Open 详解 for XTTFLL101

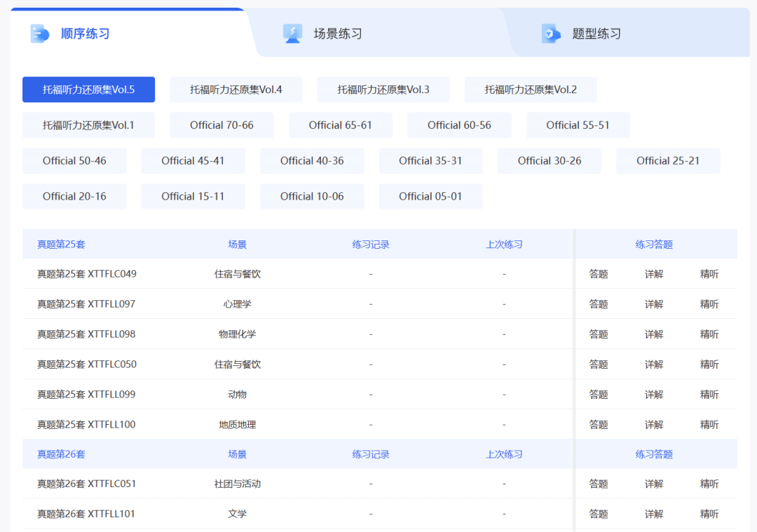(x=654, y=514)
